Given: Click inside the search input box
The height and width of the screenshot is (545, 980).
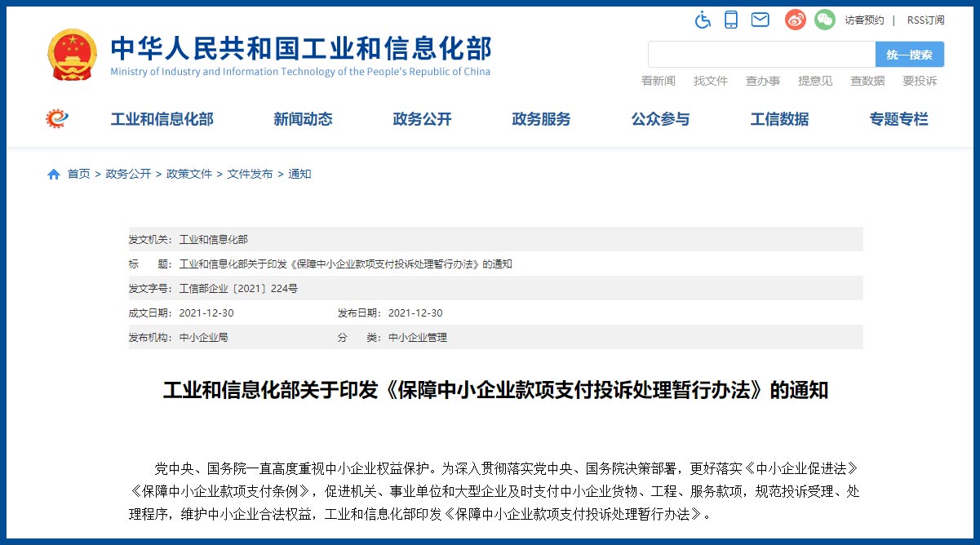Looking at the screenshot, I should point(759,54).
